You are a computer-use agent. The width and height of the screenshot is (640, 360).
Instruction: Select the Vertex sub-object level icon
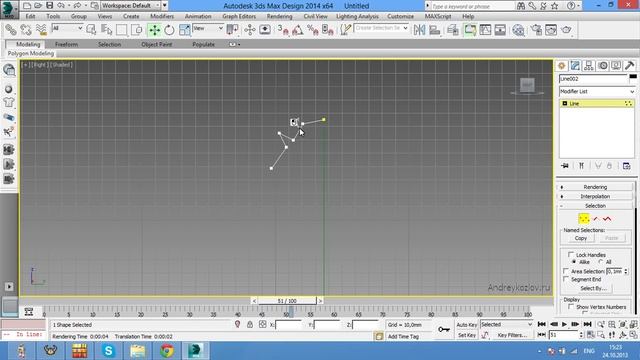coord(584,219)
